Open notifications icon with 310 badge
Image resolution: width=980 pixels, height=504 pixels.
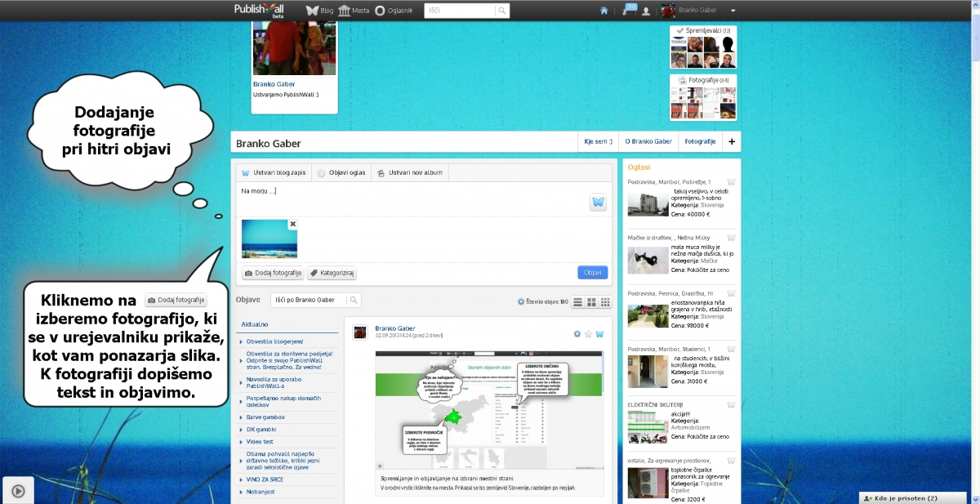[627, 11]
